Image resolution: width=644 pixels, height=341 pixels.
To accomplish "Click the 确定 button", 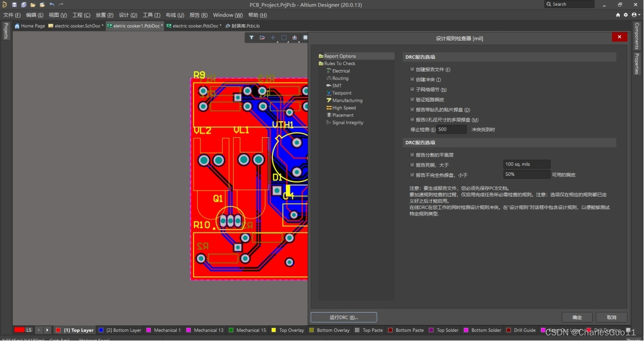I will [577, 317].
